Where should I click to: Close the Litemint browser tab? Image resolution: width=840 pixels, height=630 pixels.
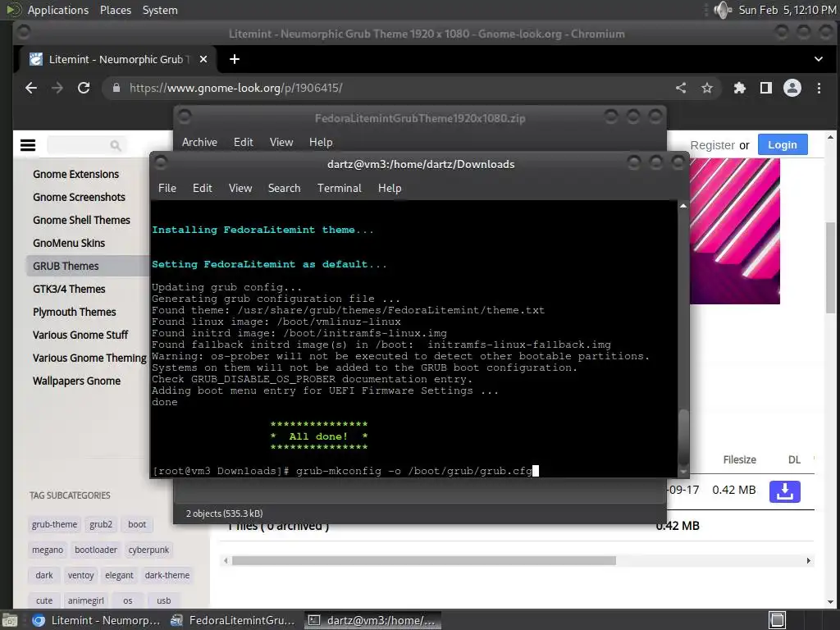coord(203,59)
